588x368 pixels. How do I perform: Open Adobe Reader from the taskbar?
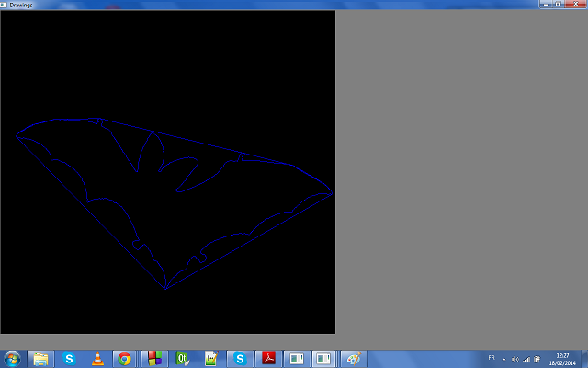268,359
